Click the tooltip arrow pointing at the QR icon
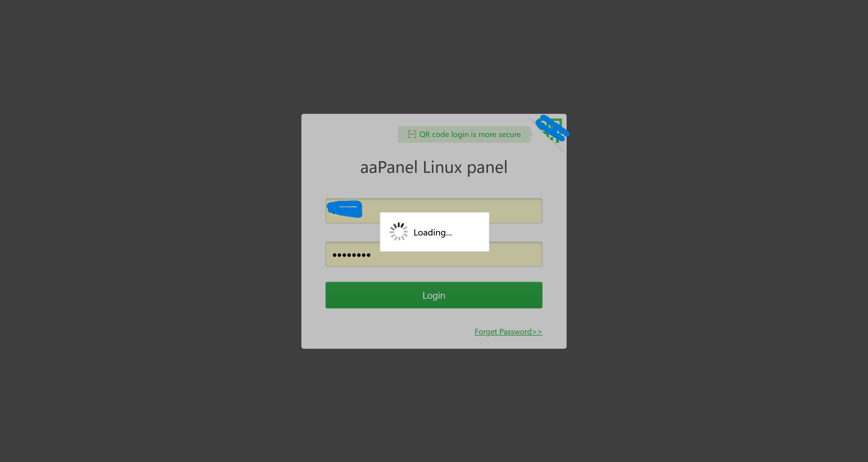Screen dimensions: 868x462 [532, 134]
